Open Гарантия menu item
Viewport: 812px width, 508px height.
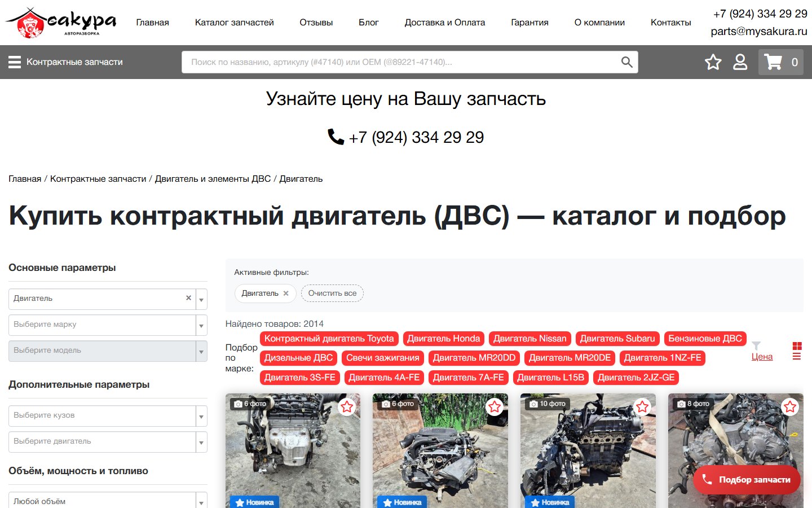[529, 23]
